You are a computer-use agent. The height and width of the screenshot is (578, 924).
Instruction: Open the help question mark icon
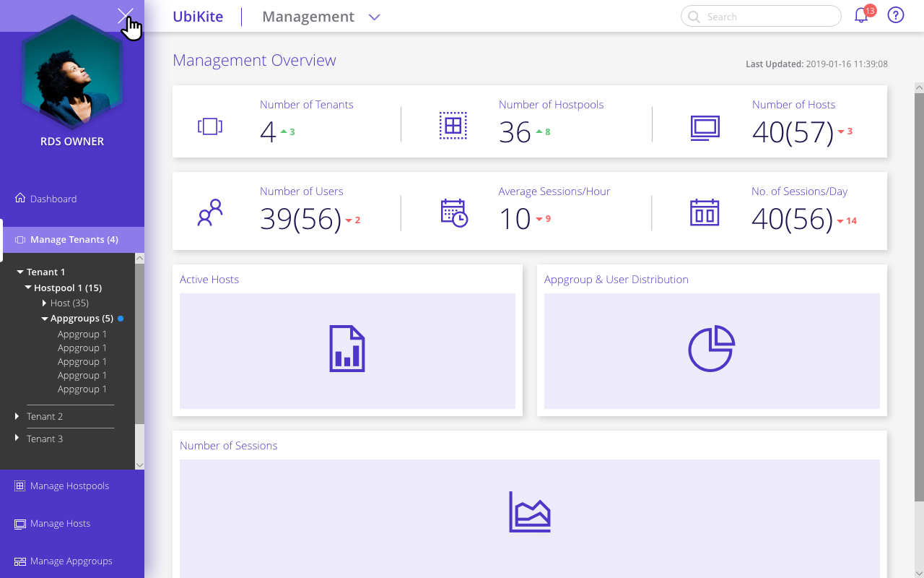pos(896,15)
